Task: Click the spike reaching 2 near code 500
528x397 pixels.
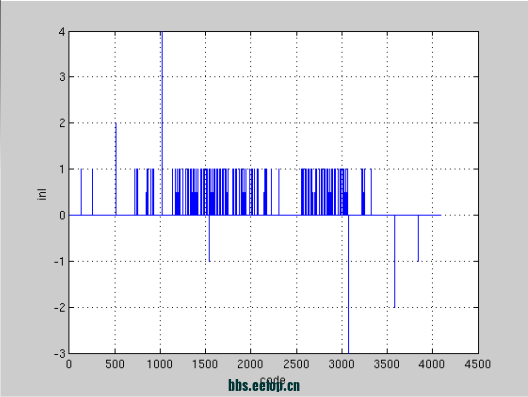Action: pyautogui.click(x=116, y=169)
